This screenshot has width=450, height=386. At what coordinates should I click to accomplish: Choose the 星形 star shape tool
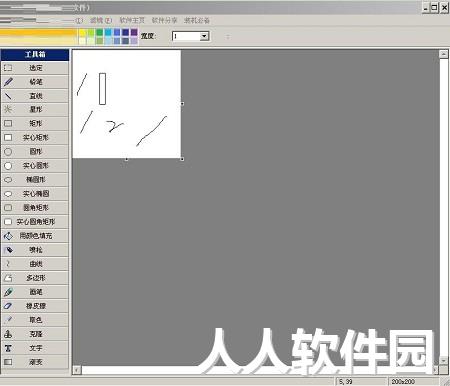click(x=35, y=109)
